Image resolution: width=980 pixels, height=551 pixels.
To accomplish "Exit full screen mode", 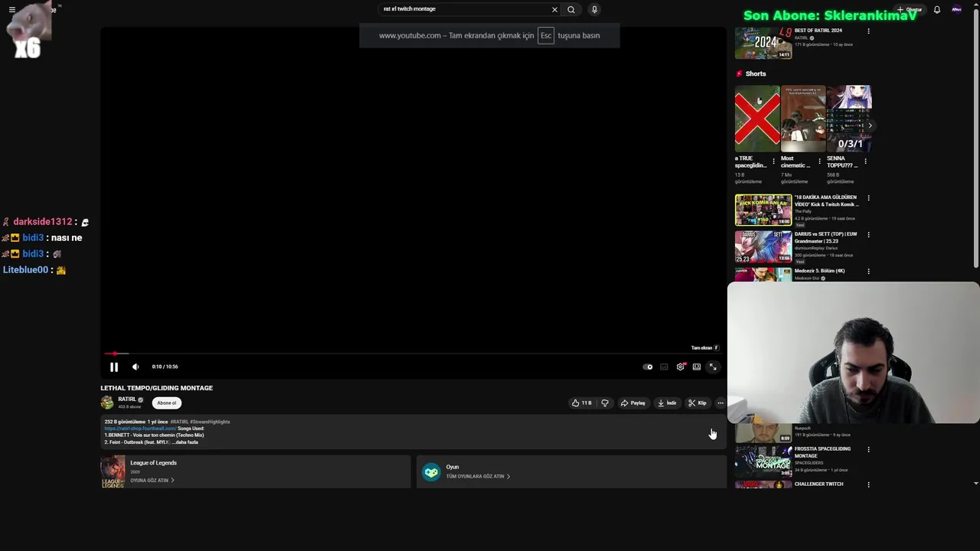I will (x=713, y=367).
